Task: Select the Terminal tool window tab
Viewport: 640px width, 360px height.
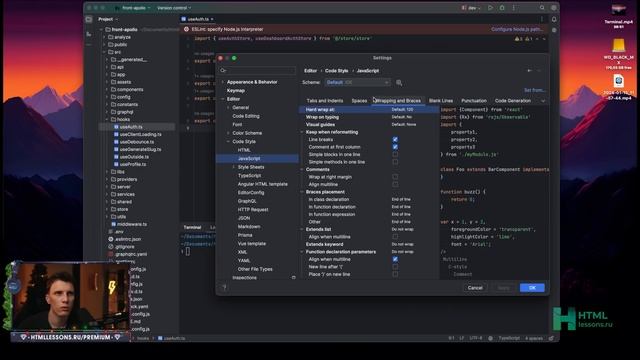Action: point(192,227)
